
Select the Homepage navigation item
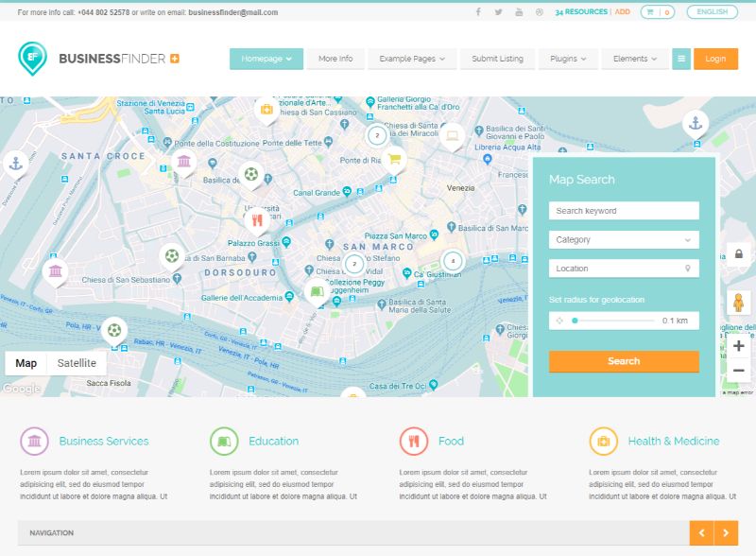266,58
